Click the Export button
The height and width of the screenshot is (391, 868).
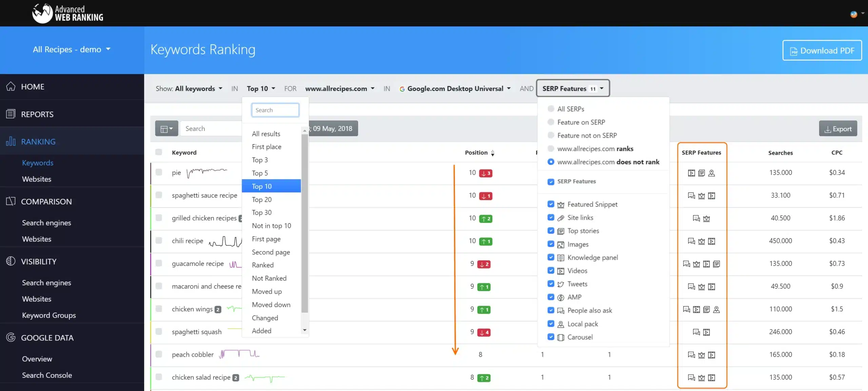pyautogui.click(x=838, y=129)
